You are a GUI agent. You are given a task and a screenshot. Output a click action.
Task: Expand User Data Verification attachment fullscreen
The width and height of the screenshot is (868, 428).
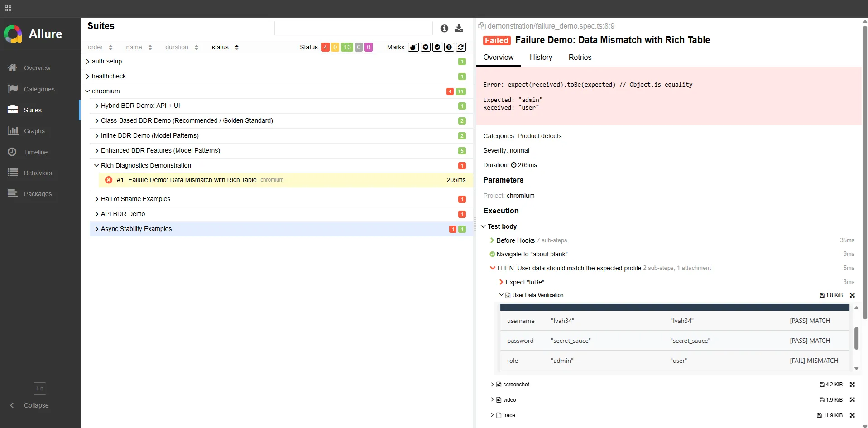[x=852, y=295]
